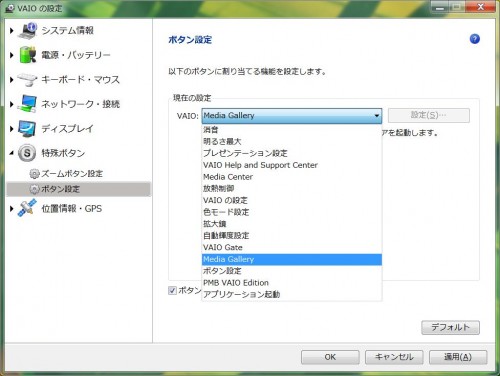Image resolution: width=500 pixels, height=376 pixels.
Task: Choose アプリケーション起動 from the list
Action: point(292,295)
